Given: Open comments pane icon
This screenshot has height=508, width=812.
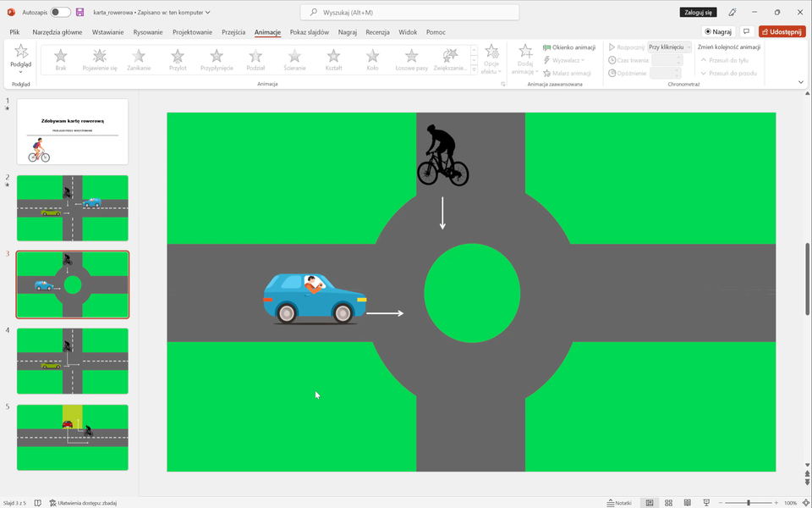Looking at the screenshot, I should tap(747, 31).
